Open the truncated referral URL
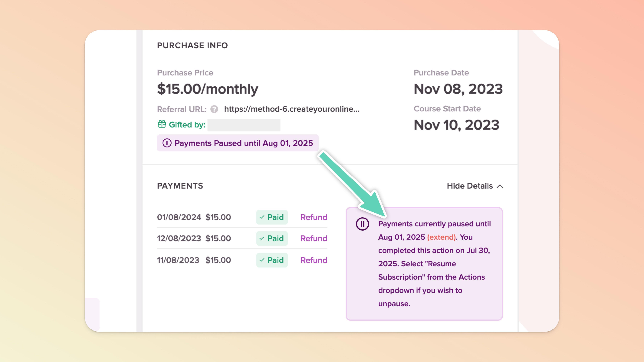This screenshot has height=362, width=644. click(291, 109)
